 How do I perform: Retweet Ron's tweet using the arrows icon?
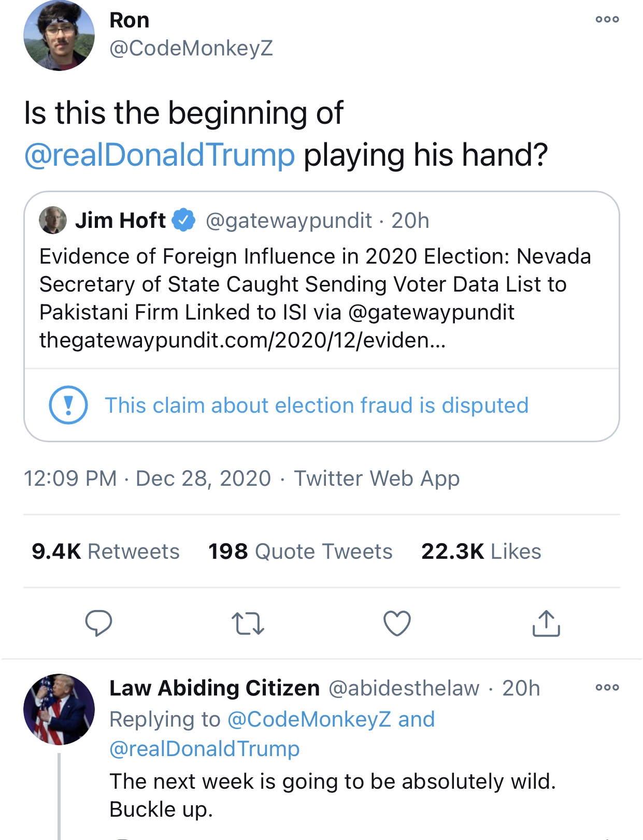[248, 624]
